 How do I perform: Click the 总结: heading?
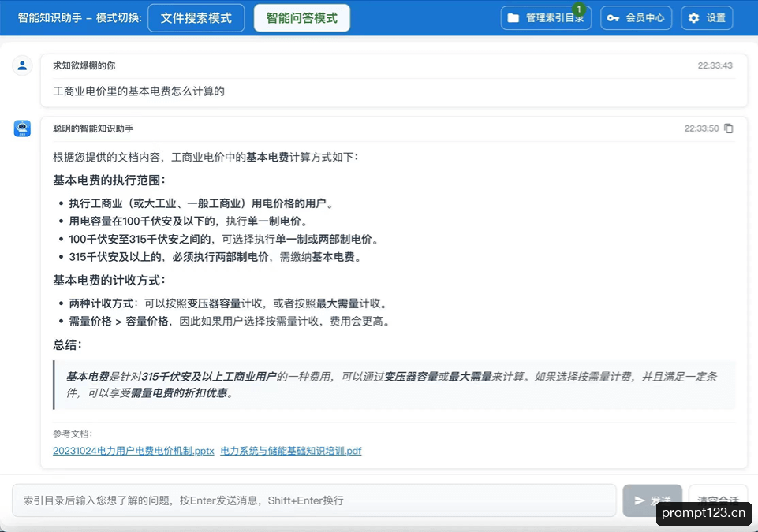[67, 345]
